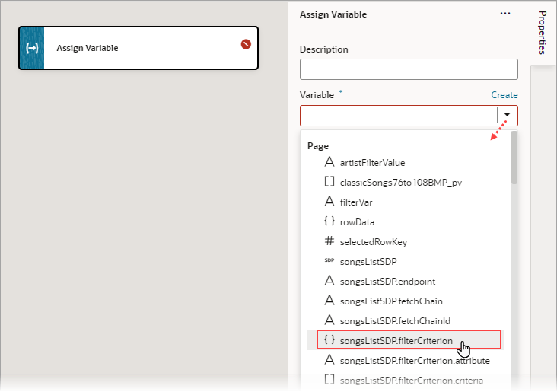This screenshot has width=557, height=392.
Task: Expand the Variable dropdown arrow
Action: 507,116
